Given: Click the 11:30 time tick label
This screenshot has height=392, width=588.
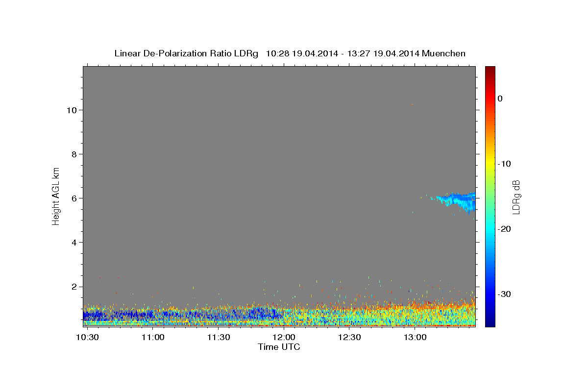Looking at the screenshot, I should [x=219, y=338].
